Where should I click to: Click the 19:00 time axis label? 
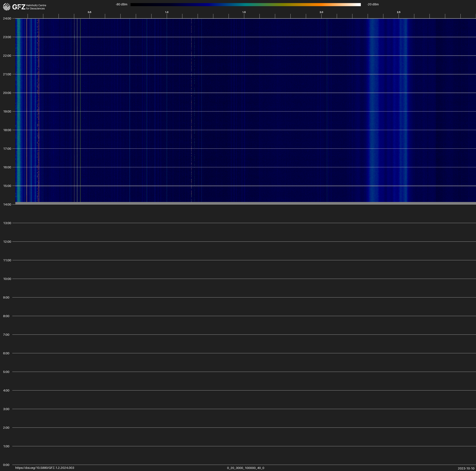7,111
